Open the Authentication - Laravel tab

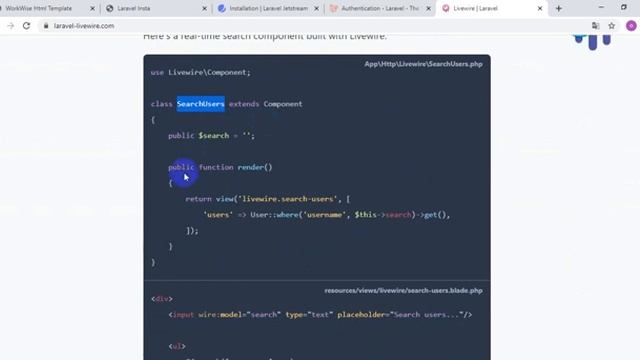click(380, 8)
